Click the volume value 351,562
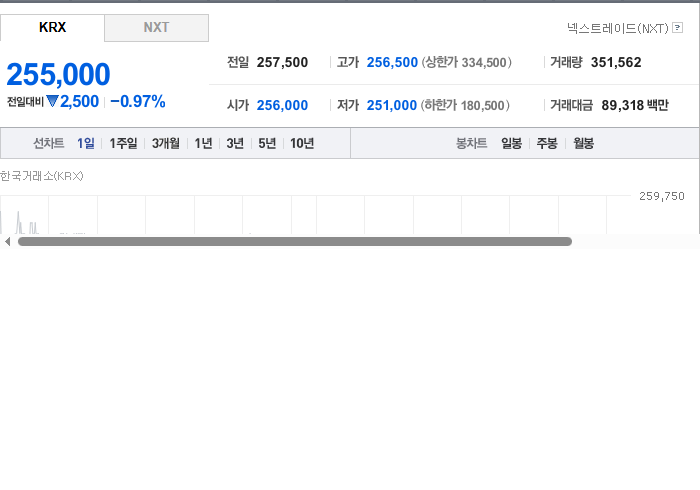Screen dimensions: 700x490 [x=616, y=62]
